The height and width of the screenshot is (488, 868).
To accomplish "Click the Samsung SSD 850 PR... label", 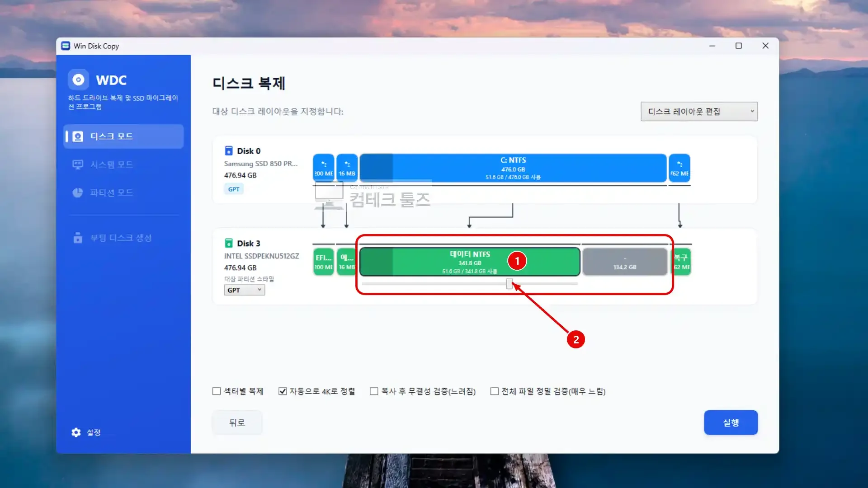I will click(261, 164).
